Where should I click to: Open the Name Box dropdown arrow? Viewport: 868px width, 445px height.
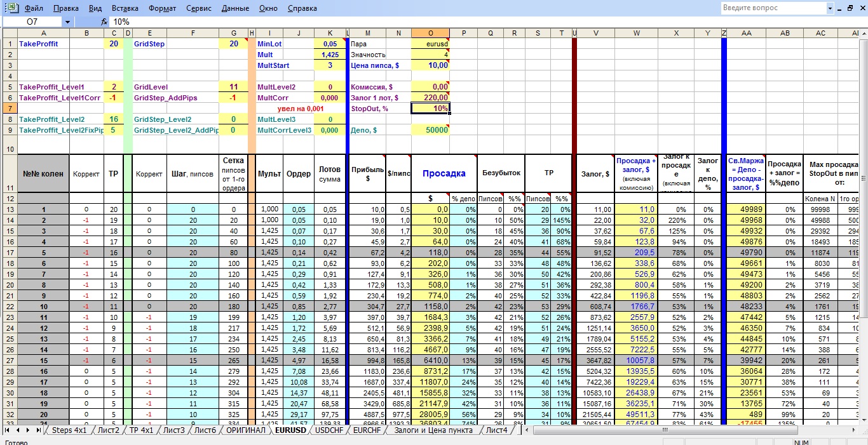click(x=68, y=22)
